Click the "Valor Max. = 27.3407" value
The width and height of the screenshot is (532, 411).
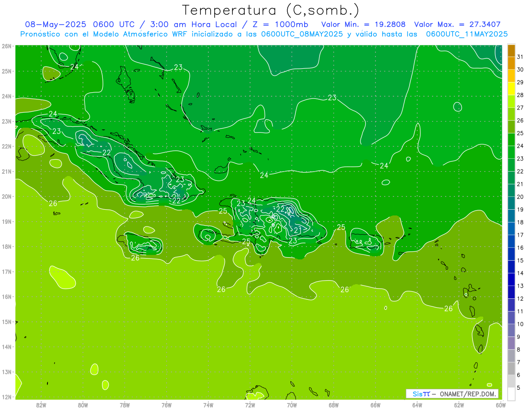(457, 24)
